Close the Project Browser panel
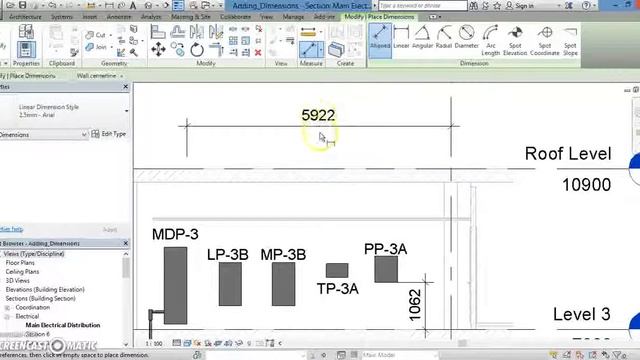 click(125, 243)
